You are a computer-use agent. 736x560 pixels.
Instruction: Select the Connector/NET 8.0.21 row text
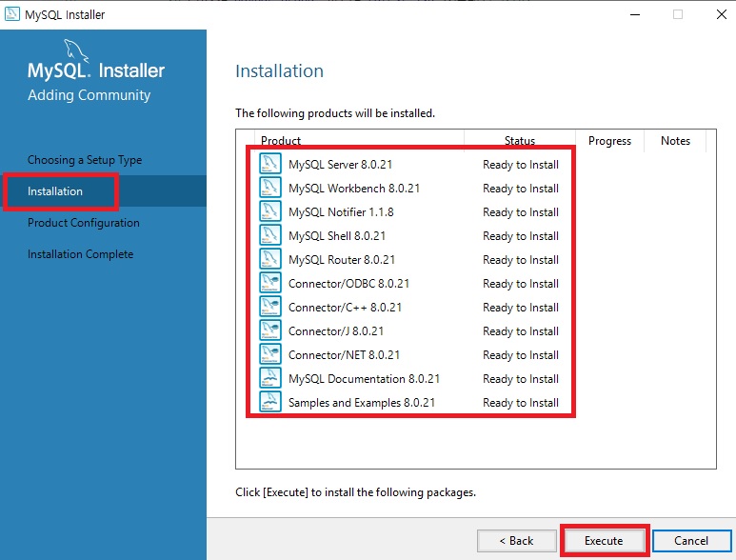(x=344, y=355)
